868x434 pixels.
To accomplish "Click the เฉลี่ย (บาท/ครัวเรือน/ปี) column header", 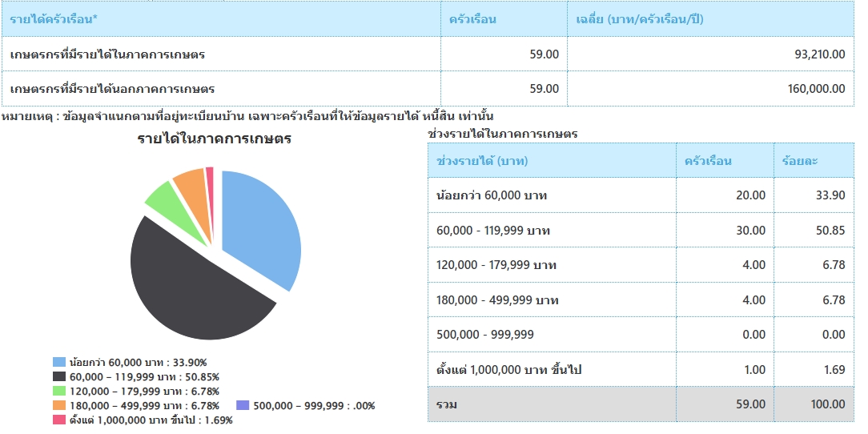I will [640, 19].
